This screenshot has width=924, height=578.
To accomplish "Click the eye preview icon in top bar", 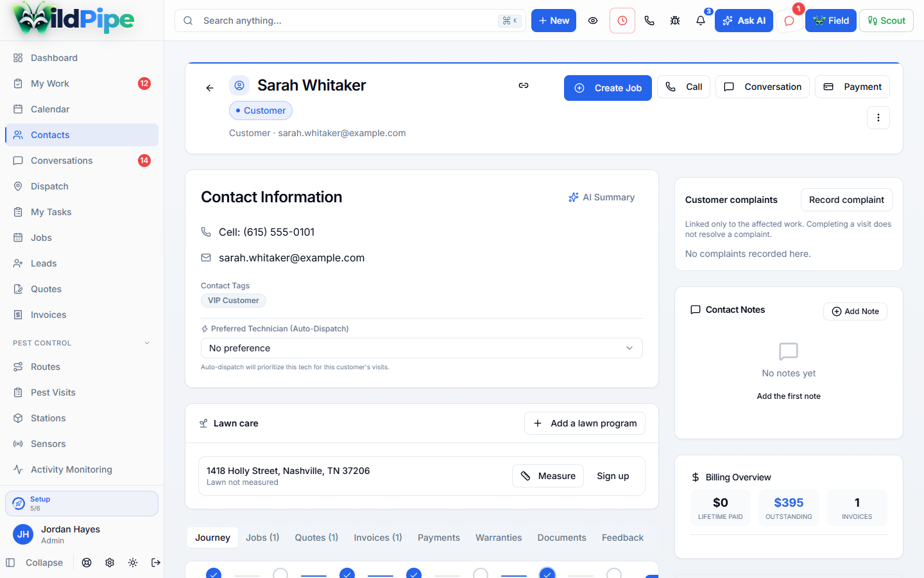I will 593,21.
